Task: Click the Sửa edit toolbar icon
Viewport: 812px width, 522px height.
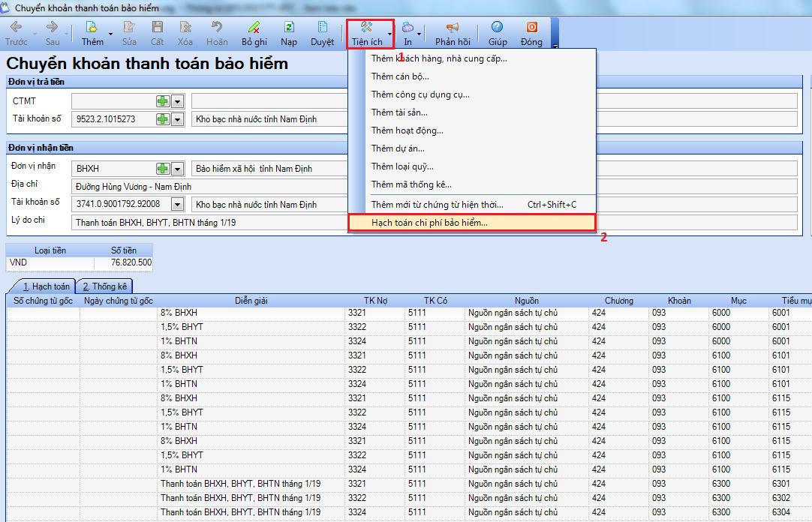Action: (129, 27)
